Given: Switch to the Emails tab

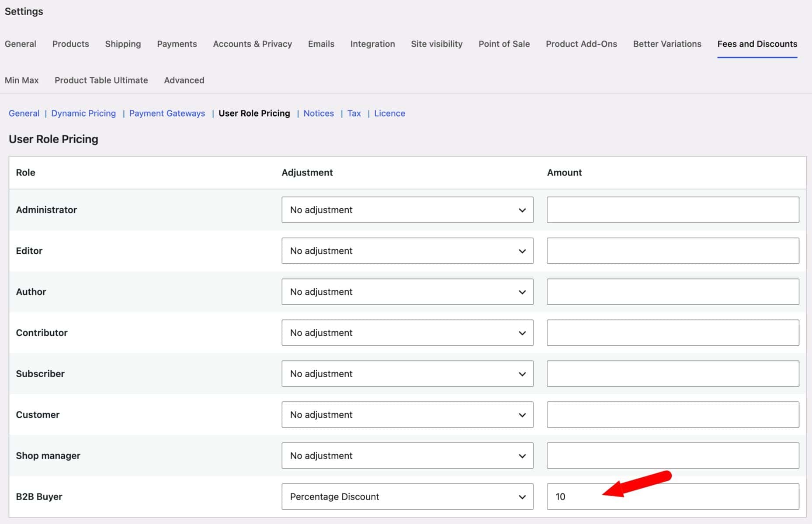Looking at the screenshot, I should [x=321, y=44].
